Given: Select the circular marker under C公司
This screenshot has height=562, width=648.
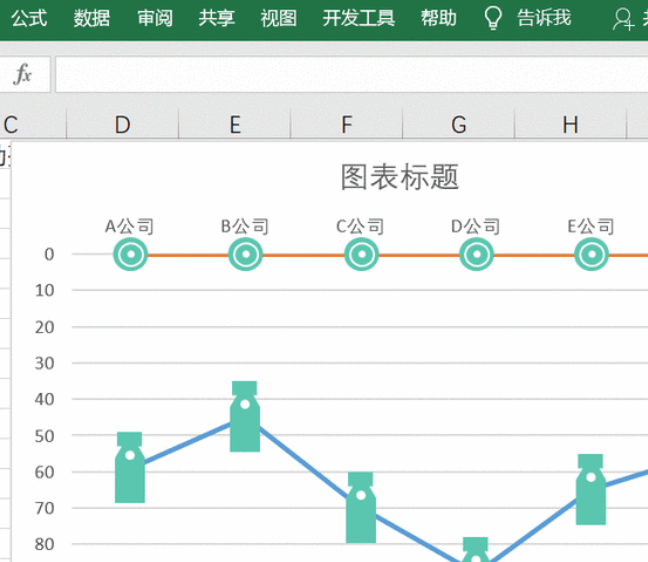Looking at the screenshot, I should coord(362,254).
